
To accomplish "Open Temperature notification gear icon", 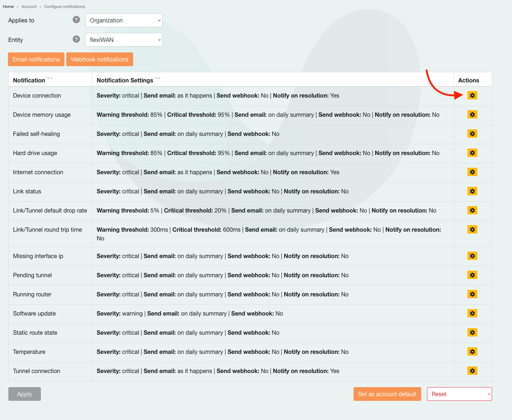I will (x=472, y=352).
